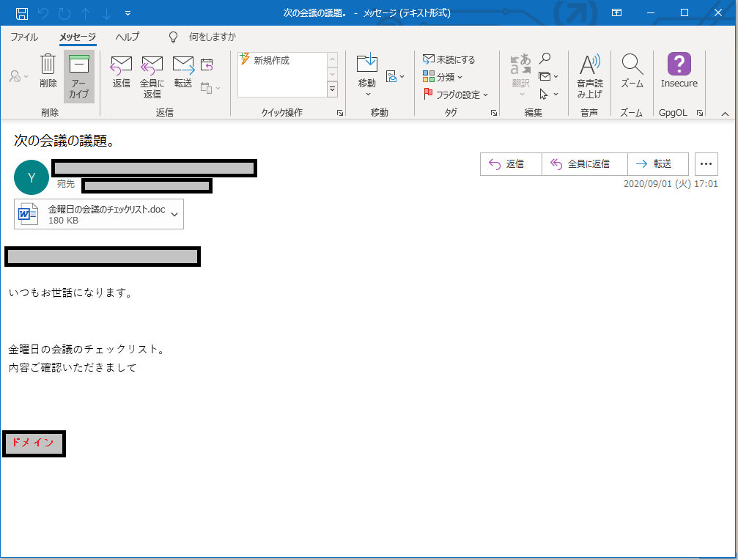Select the メッセージ ribbon tab
This screenshot has width=738, height=560.
pyautogui.click(x=78, y=37)
